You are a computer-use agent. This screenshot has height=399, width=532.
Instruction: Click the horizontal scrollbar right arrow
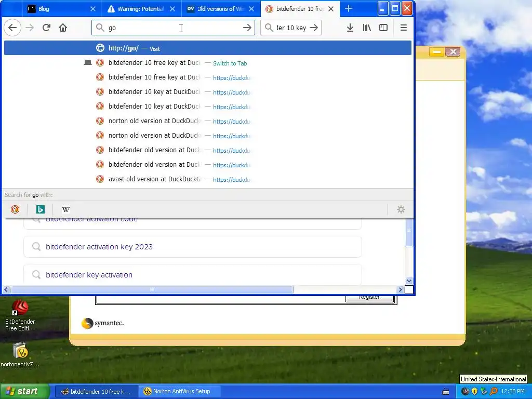point(401,290)
